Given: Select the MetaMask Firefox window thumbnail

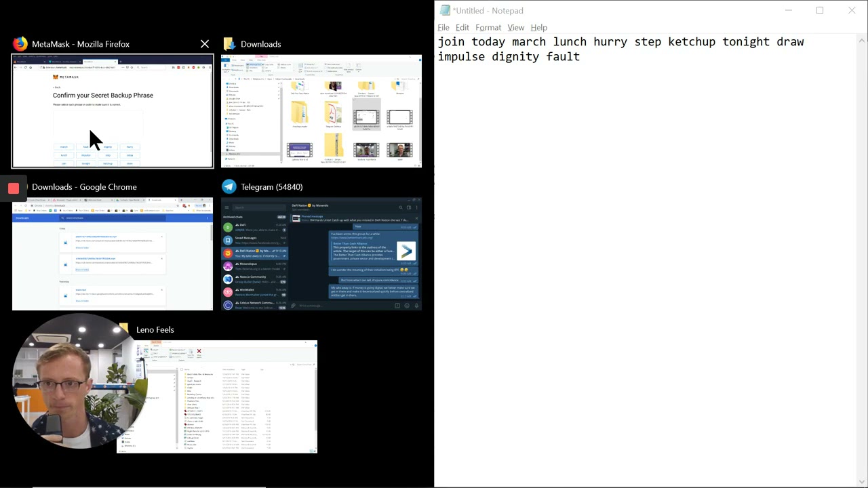Looking at the screenshot, I should (x=113, y=111).
